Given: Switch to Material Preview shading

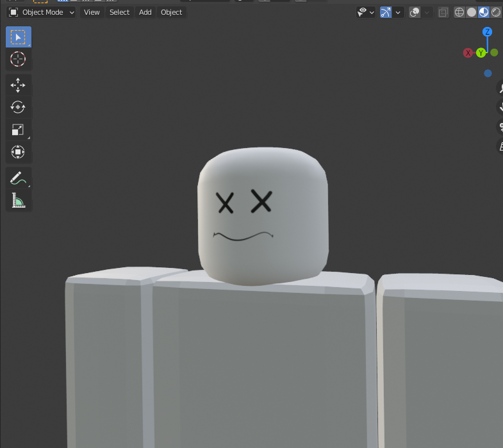Looking at the screenshot, I should [484, 13].
